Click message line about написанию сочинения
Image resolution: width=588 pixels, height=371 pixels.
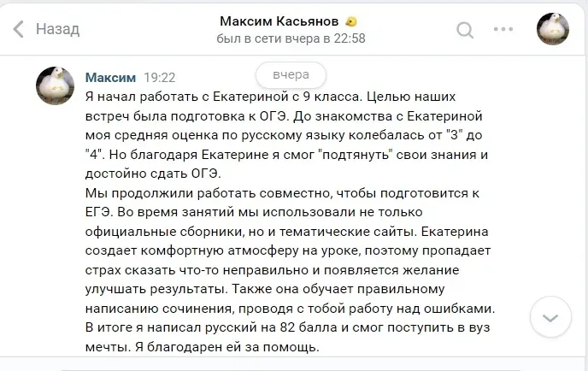click(x=291, y=309)
